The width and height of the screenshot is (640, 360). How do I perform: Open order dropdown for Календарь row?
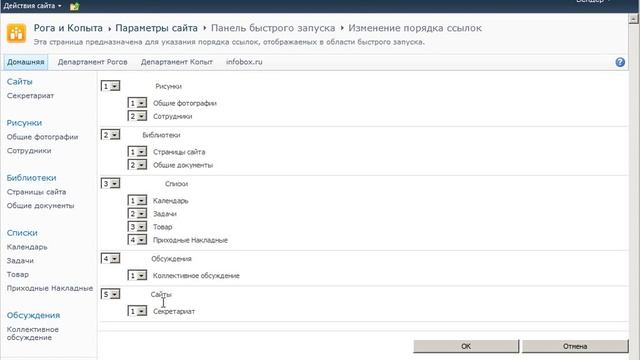pos(137,200)
